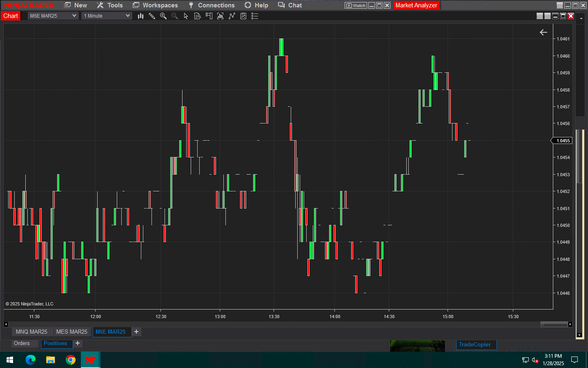Open the taskbar clock showing 3:11 PM
588x368 pixels.
coord(553,360)
